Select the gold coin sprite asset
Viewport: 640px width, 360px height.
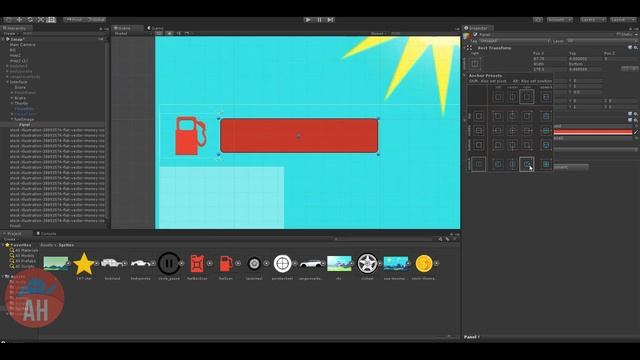[424, 264]
